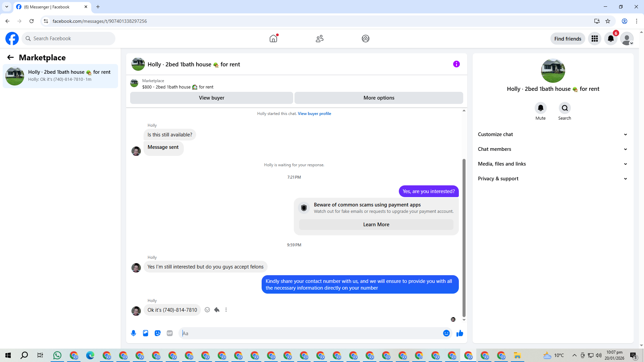Open Windows Task View
The height and width of the screenshot is (362, 644).
[40, 355]
